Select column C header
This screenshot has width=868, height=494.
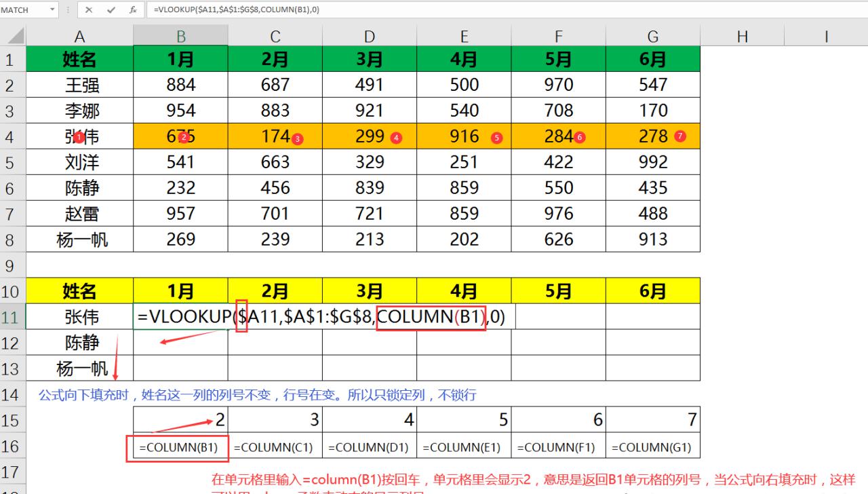click(x=275, y=36)
